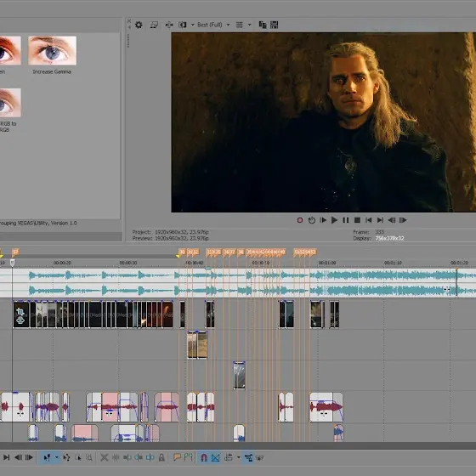The width and height of the screenshot is (476, 476).
Task: Copy snapshot to clipboard icon
Action: pos(263,25)
